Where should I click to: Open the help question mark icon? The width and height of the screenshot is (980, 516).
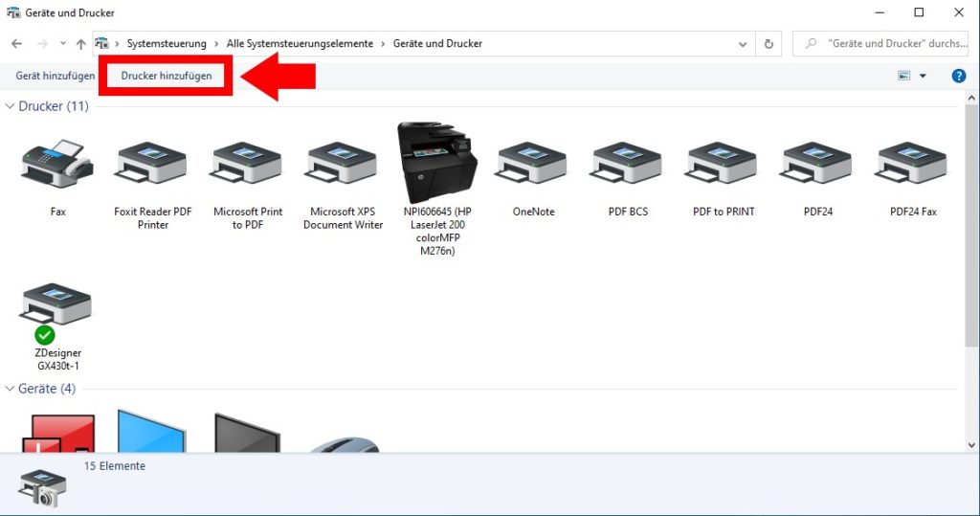pyautogui.click(x=958, y=76)
